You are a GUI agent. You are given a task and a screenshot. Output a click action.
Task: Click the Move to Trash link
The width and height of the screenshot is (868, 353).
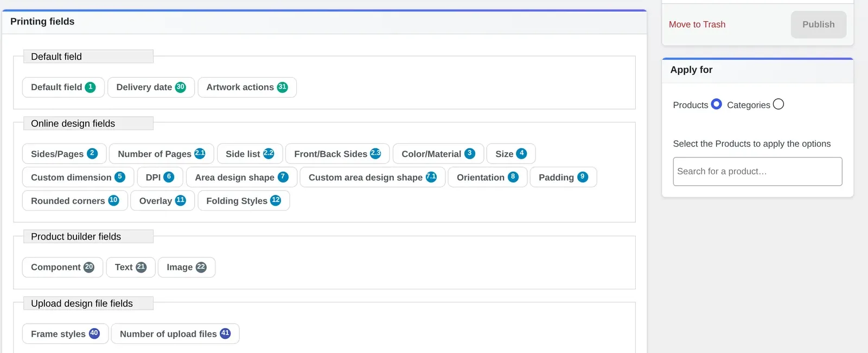(697, 24)
